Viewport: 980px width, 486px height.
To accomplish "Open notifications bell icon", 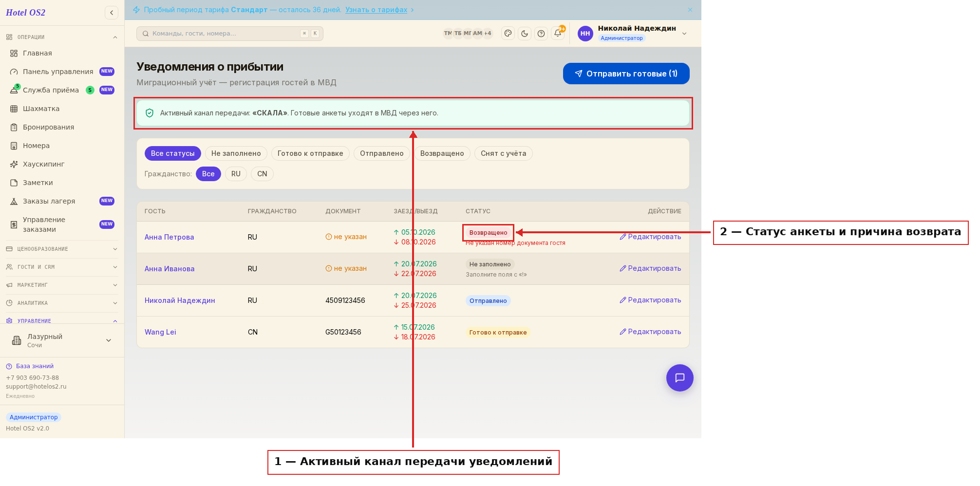I will (x=558, y=34).
